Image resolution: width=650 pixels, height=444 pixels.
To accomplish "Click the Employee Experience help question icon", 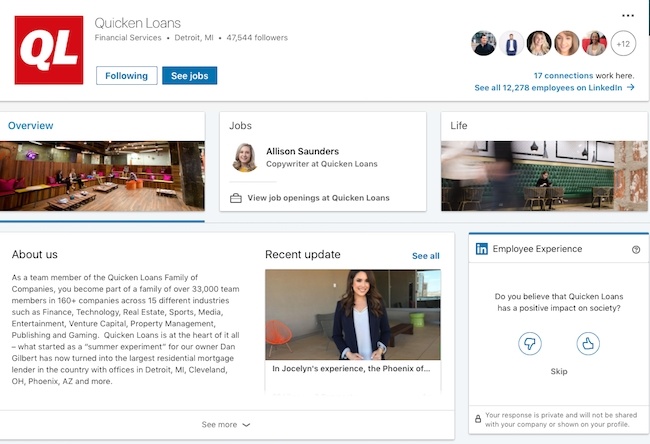I will pos(635,250).
